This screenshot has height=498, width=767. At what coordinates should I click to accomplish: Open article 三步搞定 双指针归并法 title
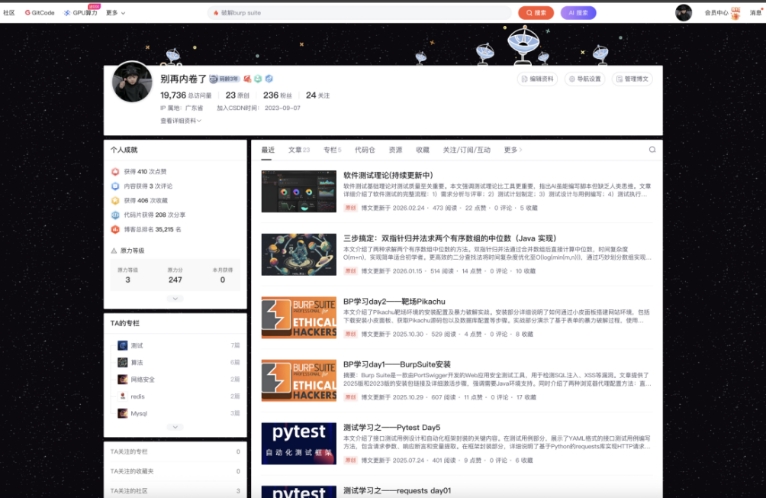(x=450, y=238)
